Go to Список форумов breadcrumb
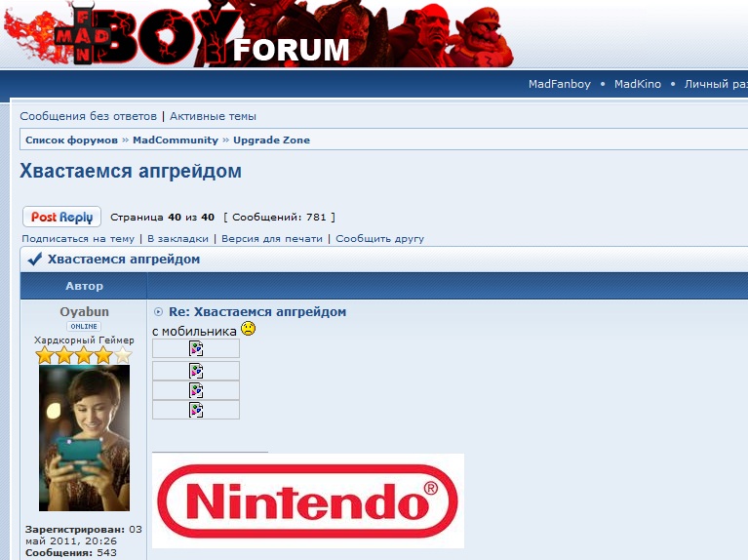This screenshot has width=748, height=560. click(x=71, y=140)
